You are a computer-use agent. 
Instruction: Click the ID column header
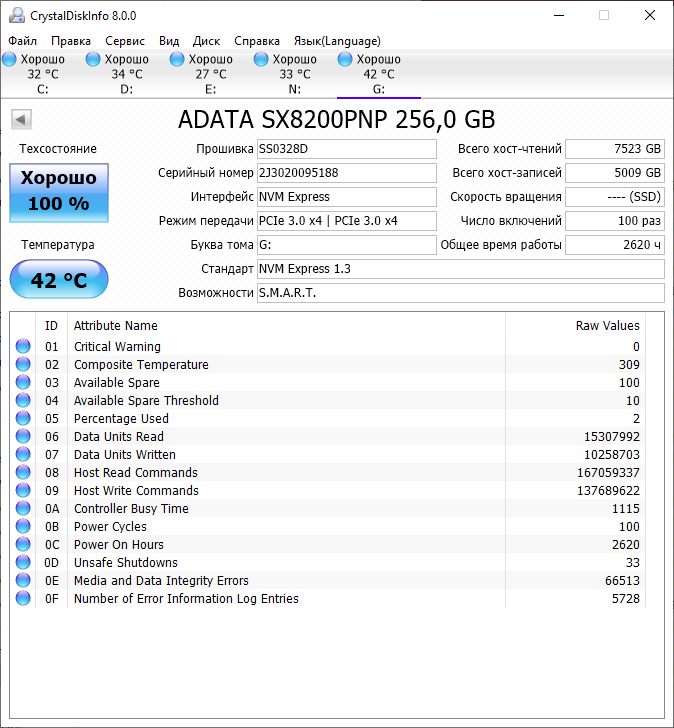52,325
